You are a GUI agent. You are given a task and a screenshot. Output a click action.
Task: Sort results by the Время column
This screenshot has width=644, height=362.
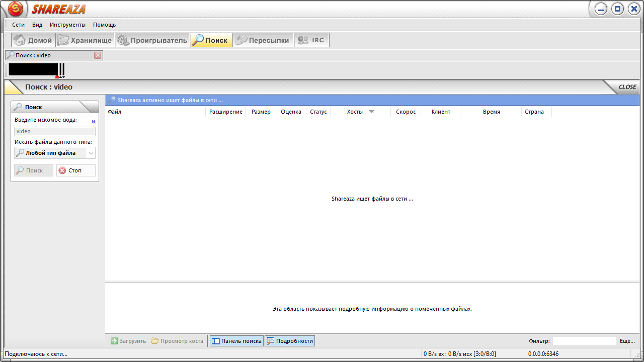tap(491, 112)
